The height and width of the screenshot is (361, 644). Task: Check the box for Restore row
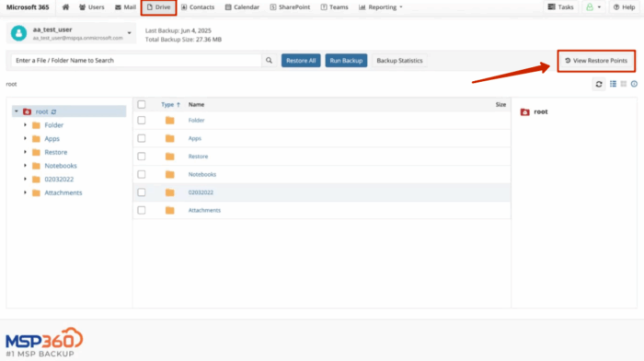(142, 157)
